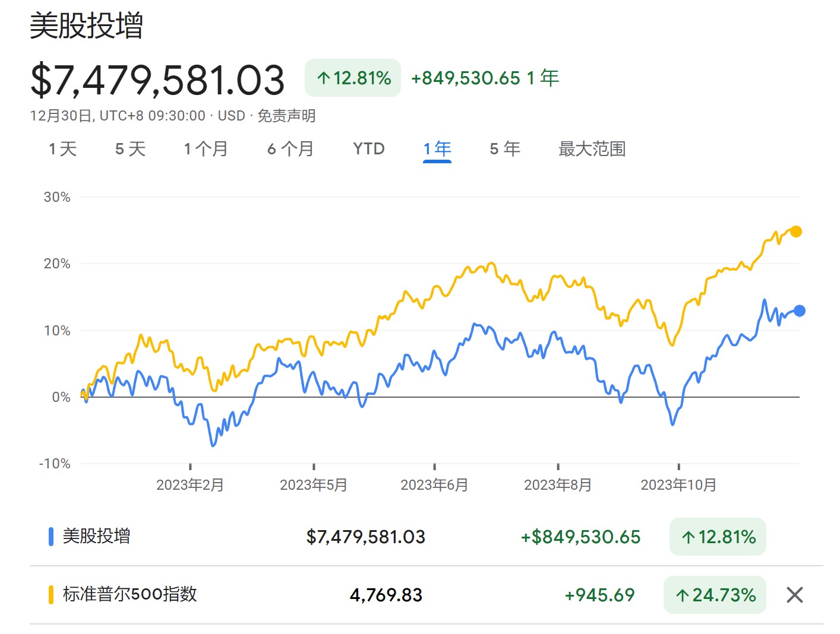Screen dimensions: 840x634
Task: Open the 免责声明 disclaimer link
Action: pyautogui.click(x=286, y=116)
